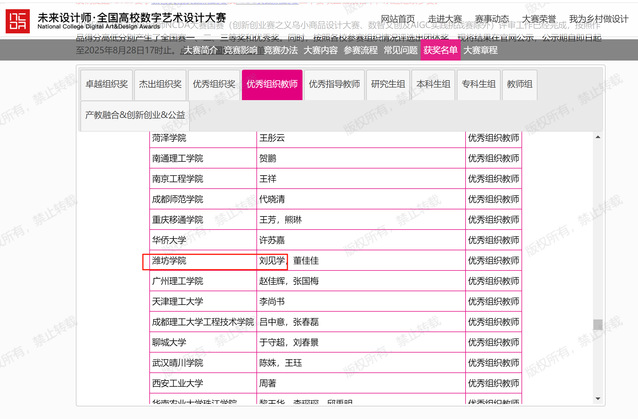Click the highlighted 获奖名单 menu item
Viewport: 638px width, 419px height.
(x=441, y=49)
